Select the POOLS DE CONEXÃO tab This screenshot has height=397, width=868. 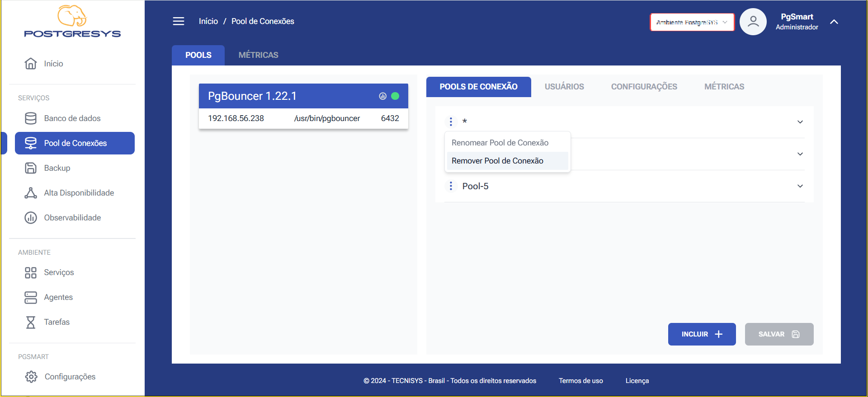[x=479, y=87]
